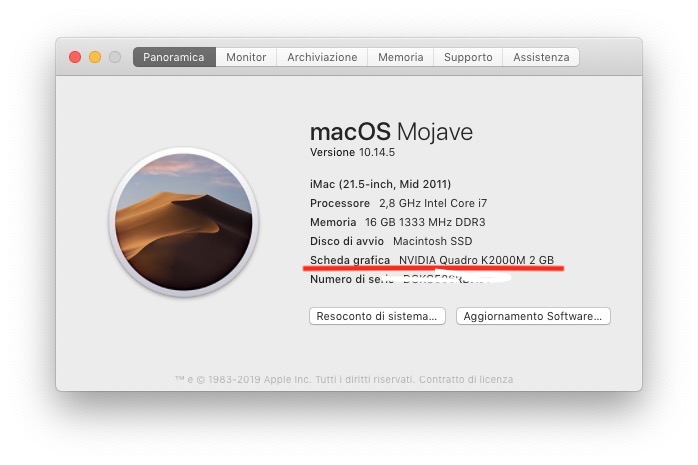698x465 pixels.
Task: Click the Macintosh SSD startup disk value
Action: pyautogui.click(x=432, y=241)
